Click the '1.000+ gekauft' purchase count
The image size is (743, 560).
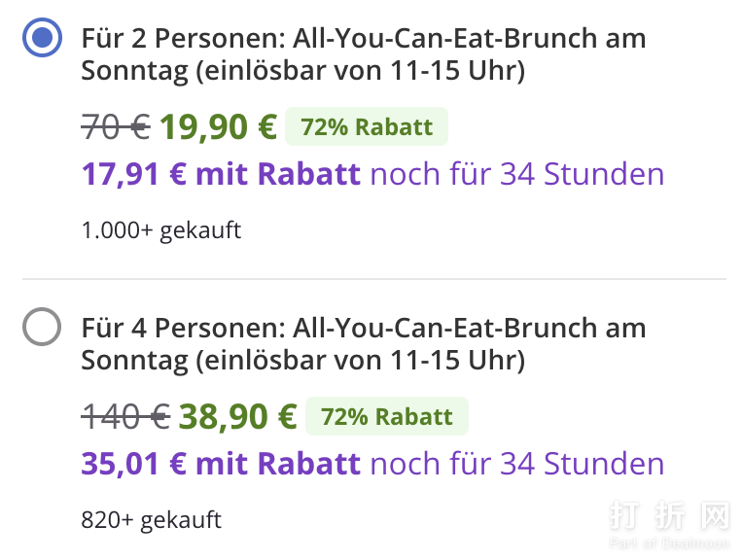pyautogui.click(x=160, y=230)
